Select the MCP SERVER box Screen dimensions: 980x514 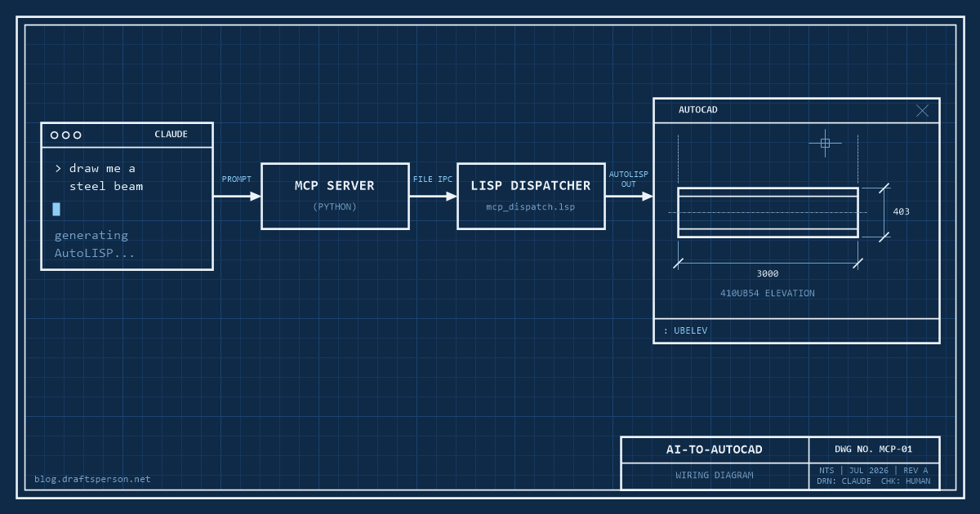(x=335, y=196)
